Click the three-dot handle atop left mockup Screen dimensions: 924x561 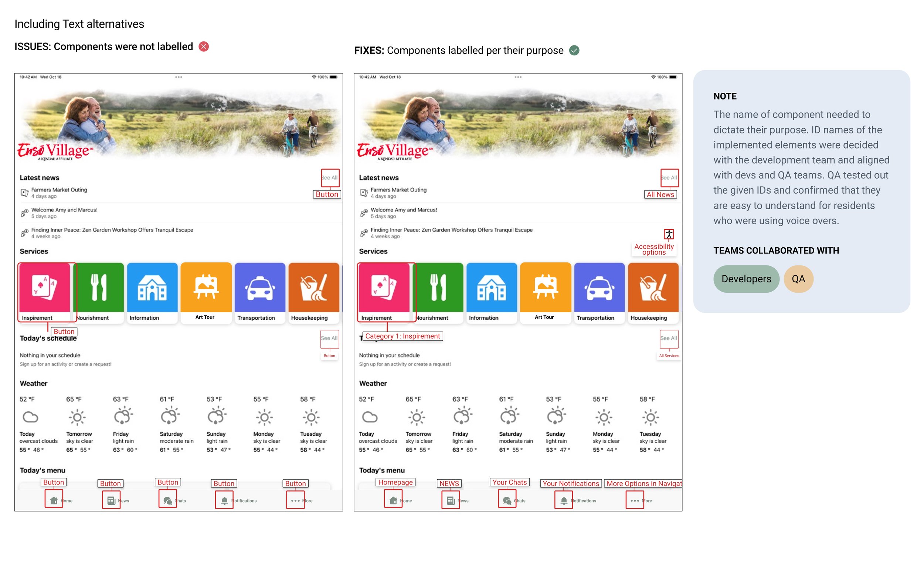(x=179, y=77)
